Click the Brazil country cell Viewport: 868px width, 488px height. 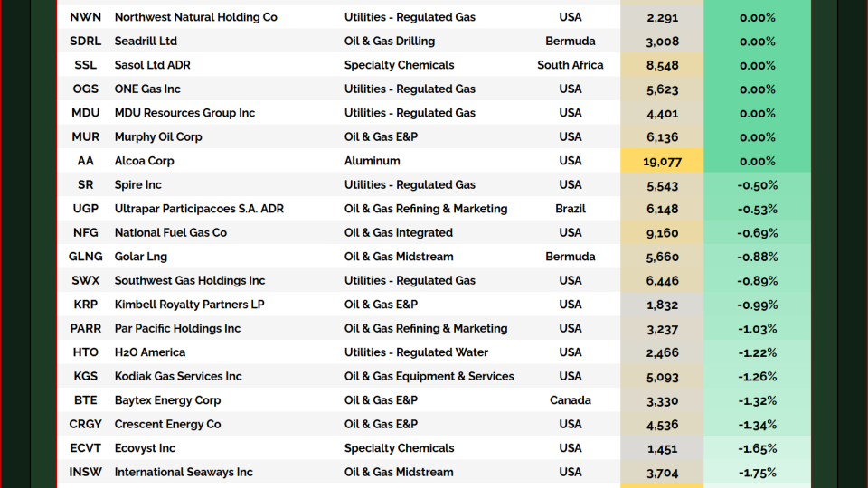coord(571,209)
